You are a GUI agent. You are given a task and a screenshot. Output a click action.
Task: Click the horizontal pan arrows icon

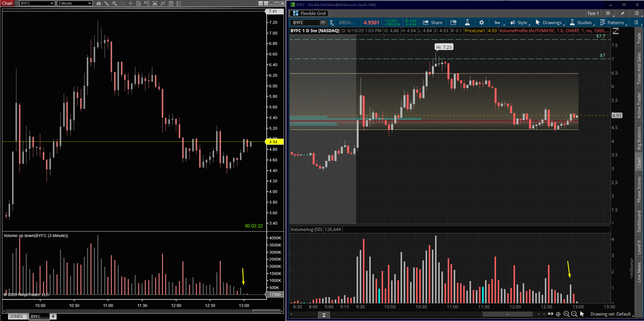[x=550, y=314]
